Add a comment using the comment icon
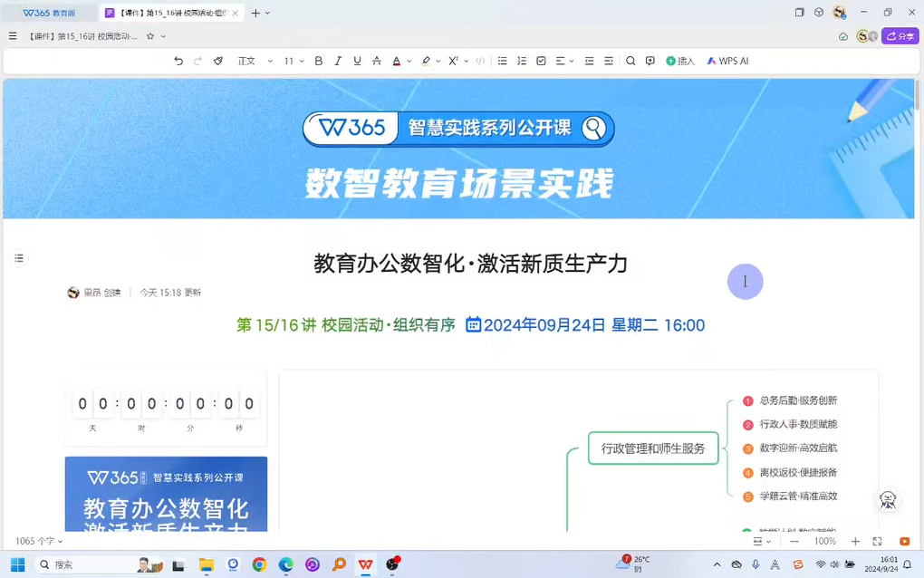The height and width of the screenshot is (578, 924). coord(650,61)
